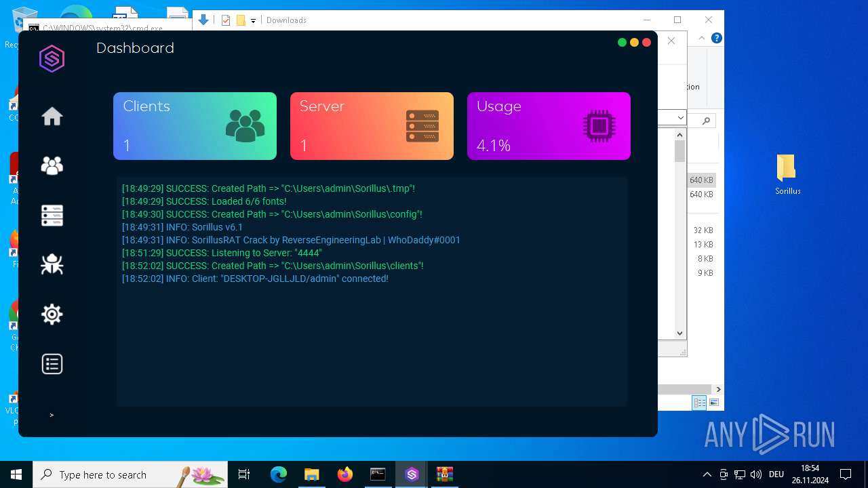Click the Downloads window help icon
Image resolution: width=868 pixels, height=488 pixels.
(716, 39)
